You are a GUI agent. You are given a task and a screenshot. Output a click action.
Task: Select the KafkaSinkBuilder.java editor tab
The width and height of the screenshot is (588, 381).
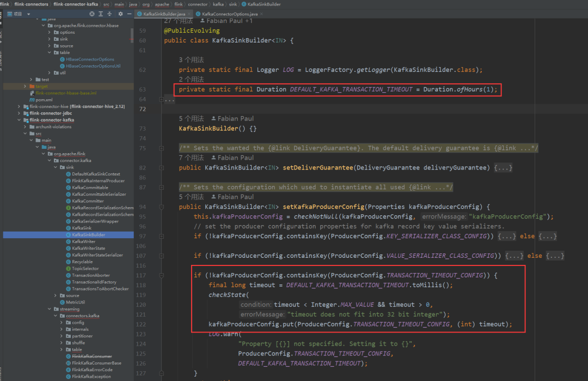pyautogui.click(x=164, y=14)
